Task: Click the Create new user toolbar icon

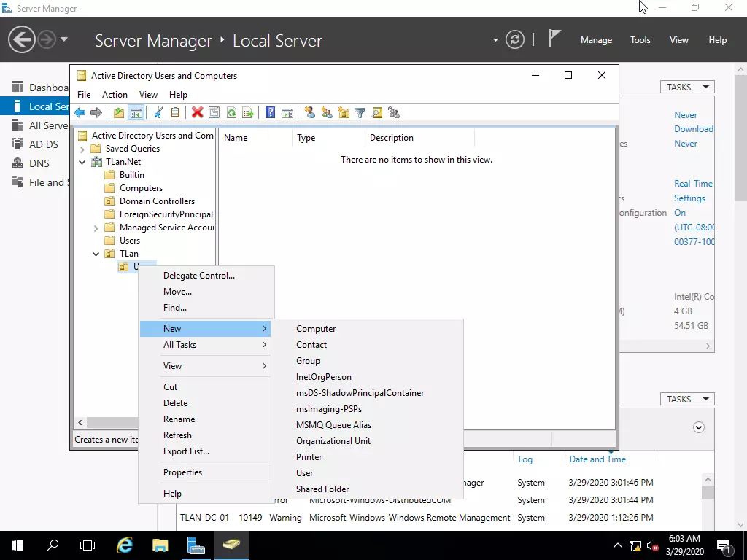Action: 309,113
